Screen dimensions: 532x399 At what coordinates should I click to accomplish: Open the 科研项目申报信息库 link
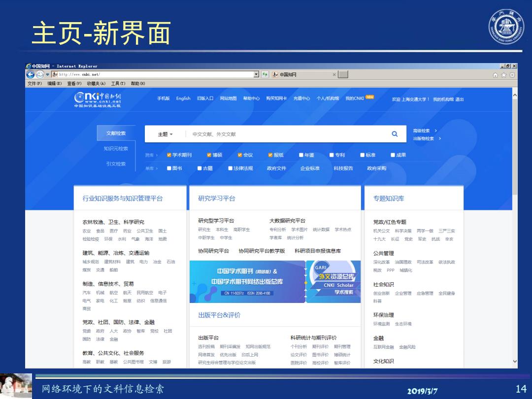tap(318, 251)
